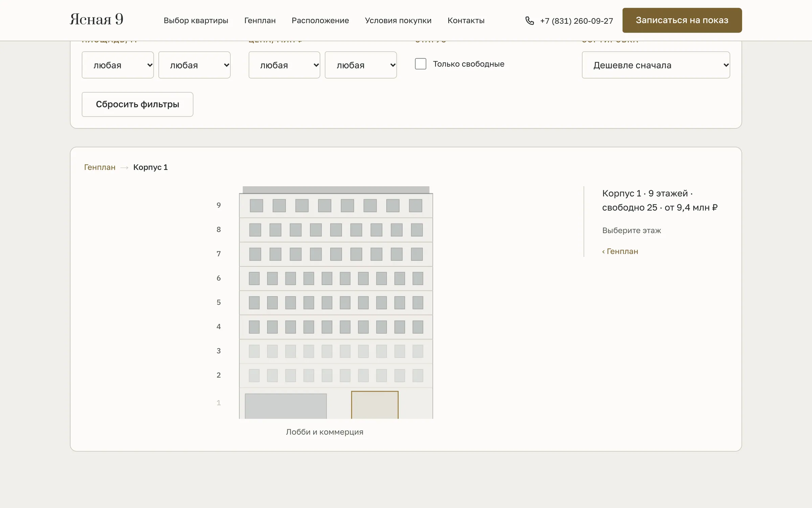Select floor 8 on the building facade
Viewport: 812px width, 508px height.
point(336,230)
